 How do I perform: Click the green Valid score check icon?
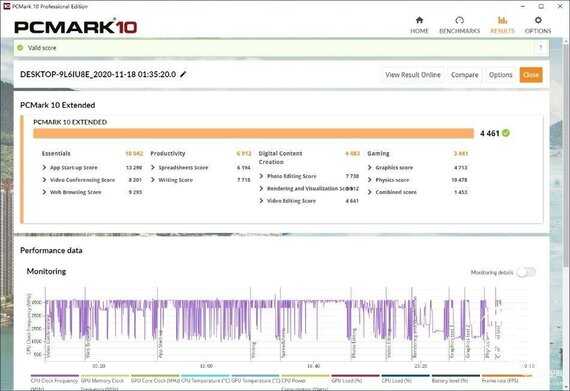20,48
